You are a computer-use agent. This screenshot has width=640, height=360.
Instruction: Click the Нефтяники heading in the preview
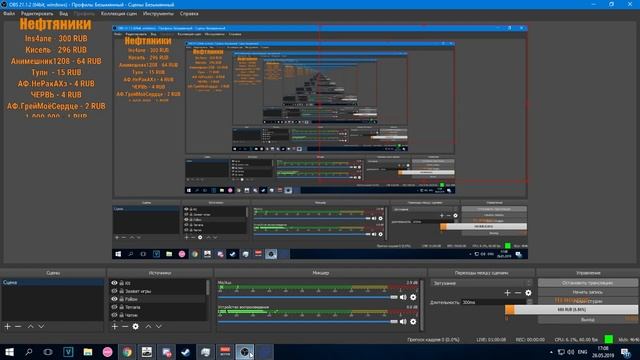(56, 24)
